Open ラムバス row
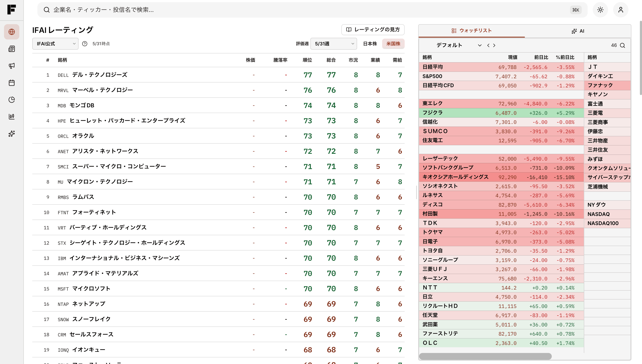The height and width of the screenshot is (364, 642). pos(218,197)
